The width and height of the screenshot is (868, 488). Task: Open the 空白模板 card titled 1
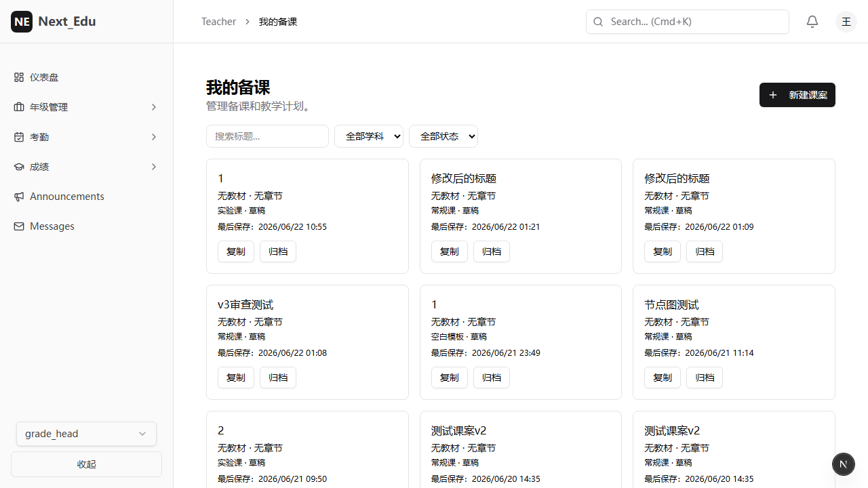click(434, 305)
